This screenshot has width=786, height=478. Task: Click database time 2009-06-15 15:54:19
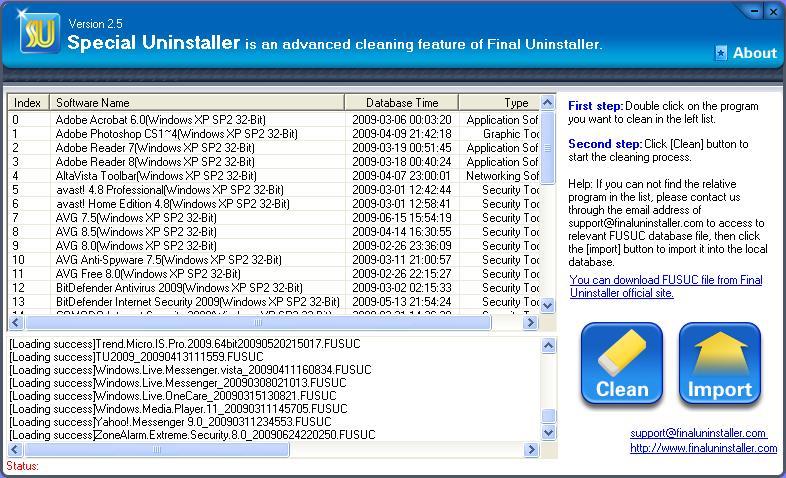pos(402,218)
